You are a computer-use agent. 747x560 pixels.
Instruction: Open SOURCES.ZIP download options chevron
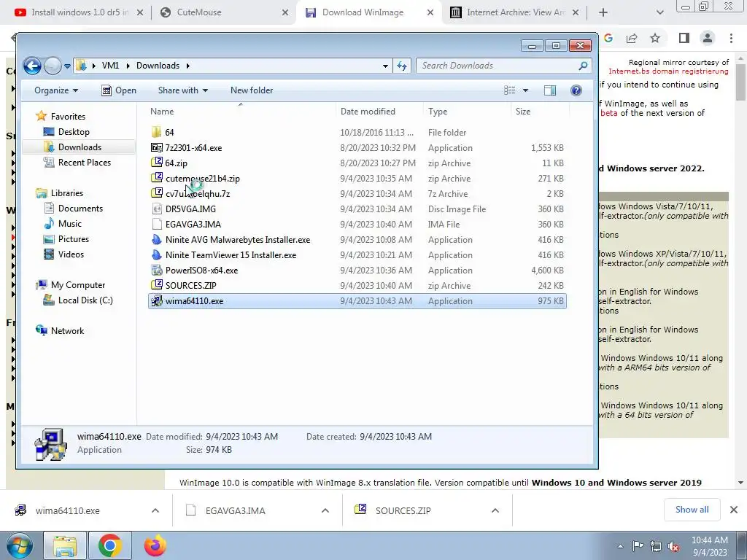(495, 510)
